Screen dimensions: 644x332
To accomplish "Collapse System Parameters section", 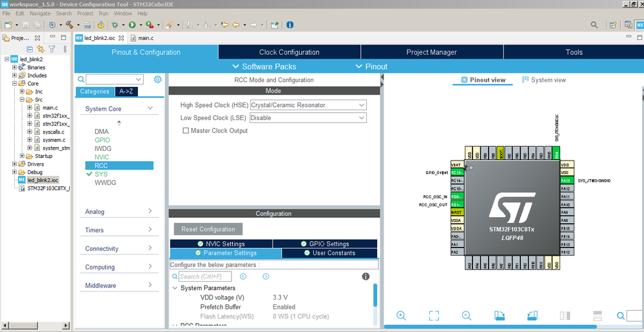I will 175,288.
